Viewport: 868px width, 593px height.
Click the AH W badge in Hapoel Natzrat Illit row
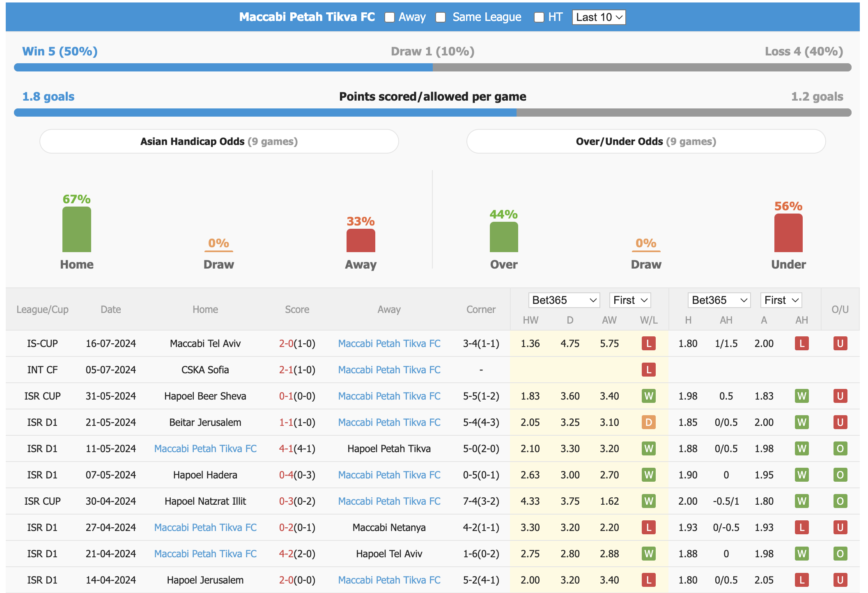[x=802, y=501]
